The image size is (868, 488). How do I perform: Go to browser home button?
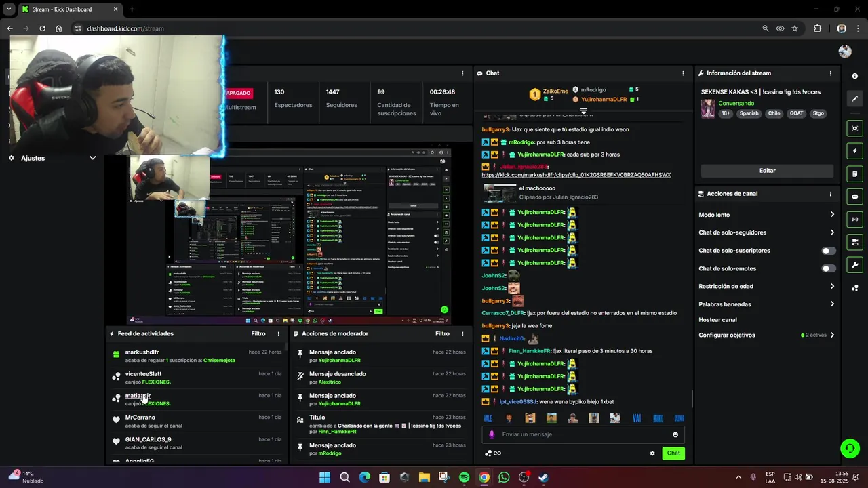[x=58, y=28]
